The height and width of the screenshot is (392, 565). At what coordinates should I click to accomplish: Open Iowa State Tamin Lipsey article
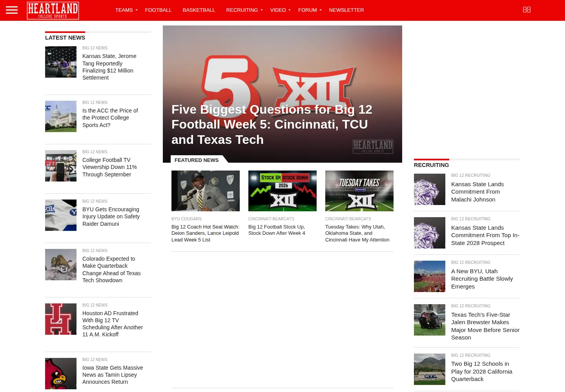(x=113, y=375)
